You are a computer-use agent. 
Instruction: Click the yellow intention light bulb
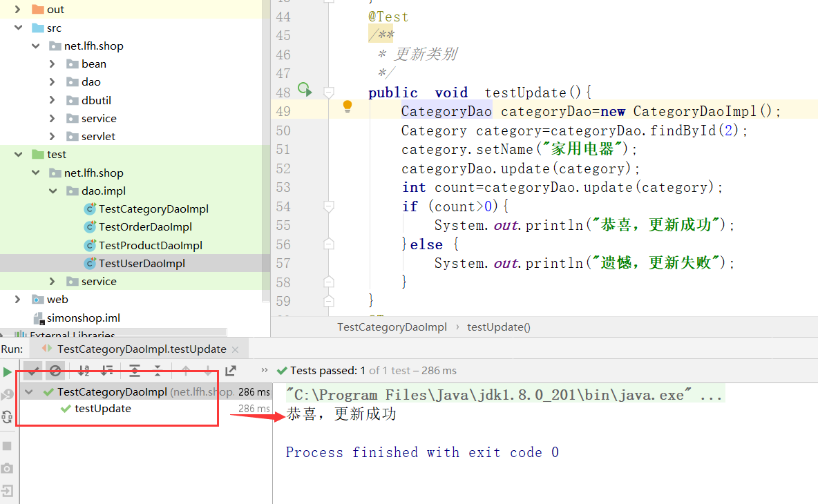click(348, 107)
